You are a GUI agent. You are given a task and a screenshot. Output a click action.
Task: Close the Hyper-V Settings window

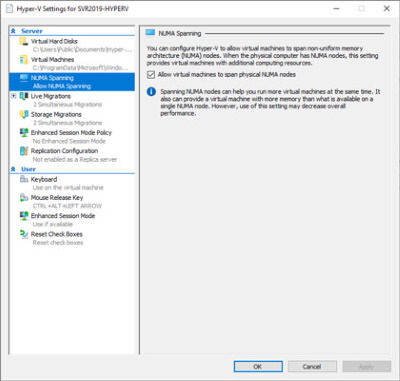point(387,9)
